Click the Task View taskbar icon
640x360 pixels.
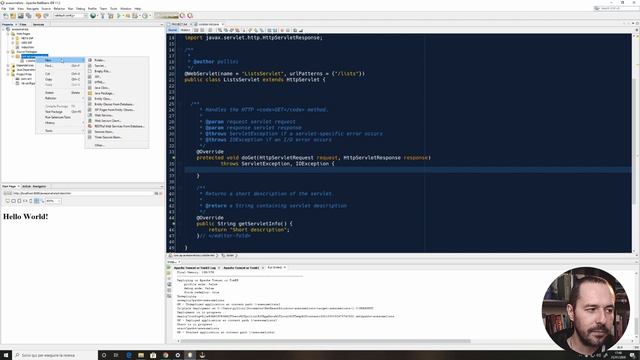click(116, 355)
